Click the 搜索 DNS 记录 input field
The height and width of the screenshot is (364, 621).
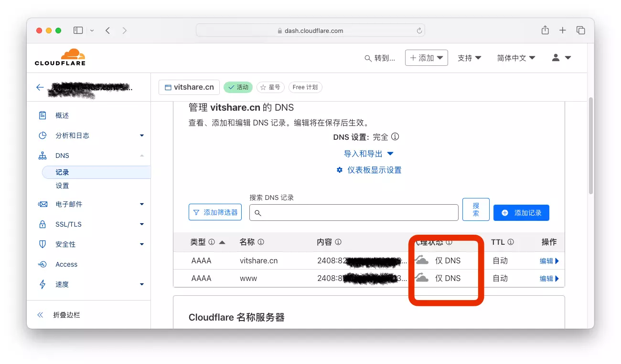(x=354, y=213)
